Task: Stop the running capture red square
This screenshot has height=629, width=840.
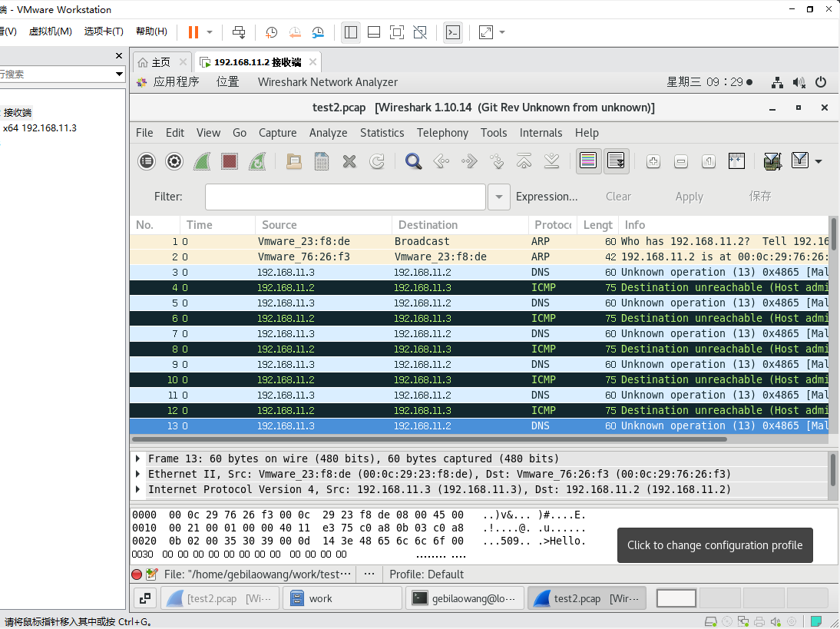Action: tap(230, 161)
